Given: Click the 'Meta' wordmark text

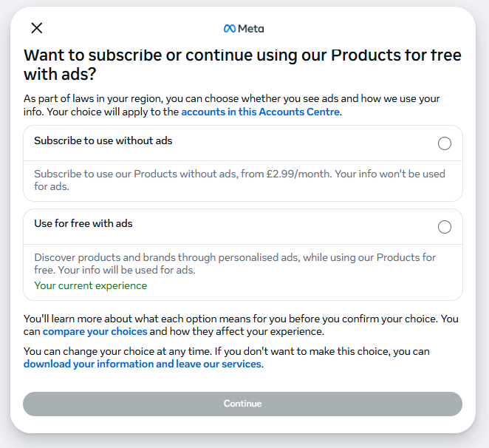Looking at the screenshot, I should [251, 29].
